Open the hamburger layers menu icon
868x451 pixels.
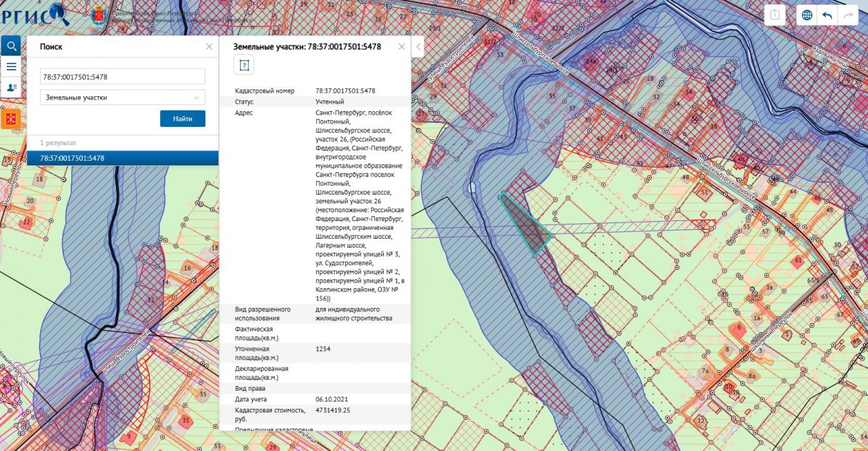[x=11, y=66]
